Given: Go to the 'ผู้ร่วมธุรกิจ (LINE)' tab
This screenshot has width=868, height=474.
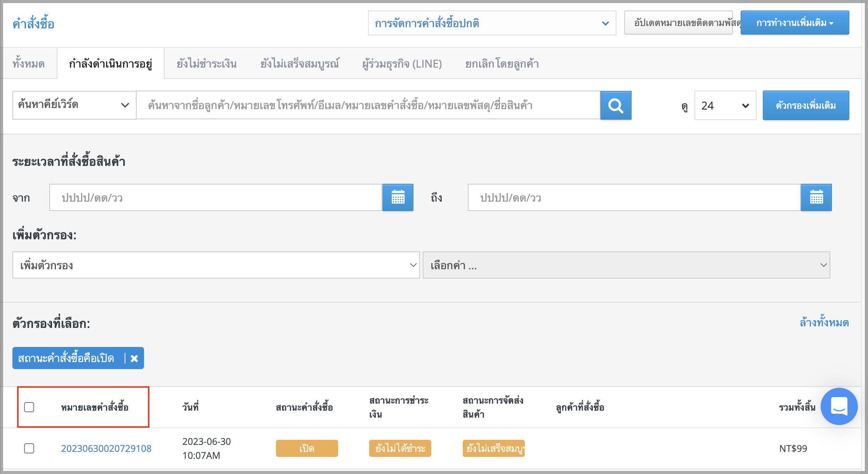Looking at the screenshot, I should coord(402,63).
